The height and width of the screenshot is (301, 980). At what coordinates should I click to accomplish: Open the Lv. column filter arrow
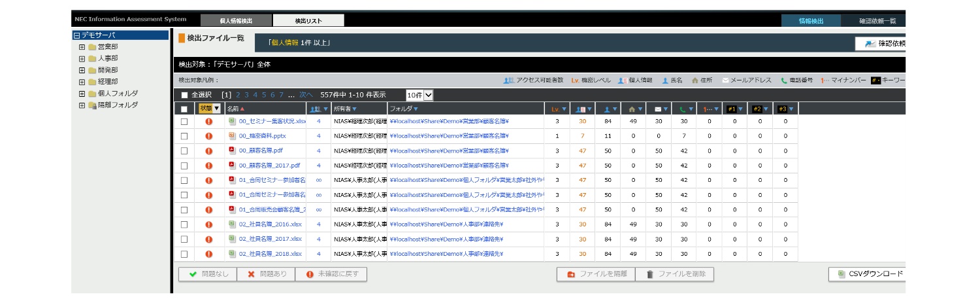(x=564, y=109)
